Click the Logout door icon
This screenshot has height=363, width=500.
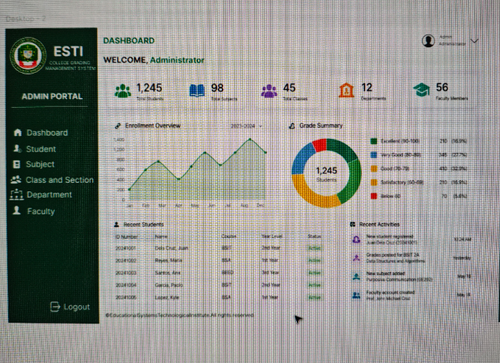[x=55, y=306]
